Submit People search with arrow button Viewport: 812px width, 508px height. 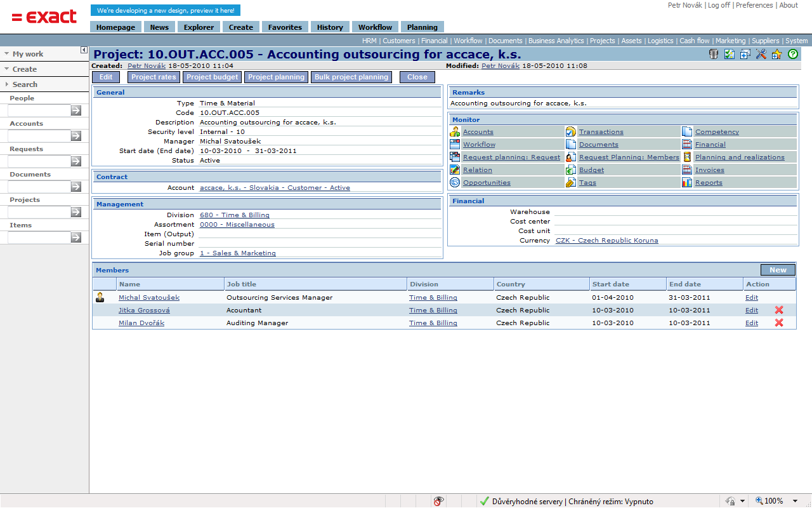[x=75, y=110]
